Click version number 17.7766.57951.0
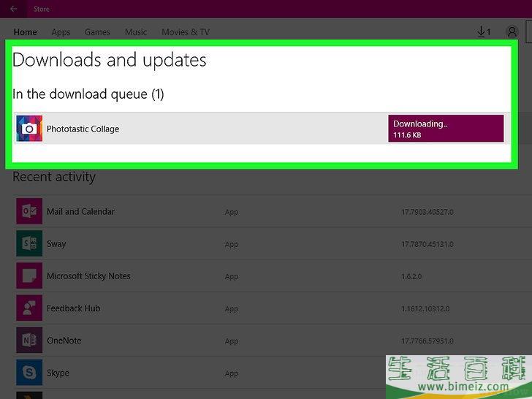Viewport: 532px width, 399px height. coord(427,341)
